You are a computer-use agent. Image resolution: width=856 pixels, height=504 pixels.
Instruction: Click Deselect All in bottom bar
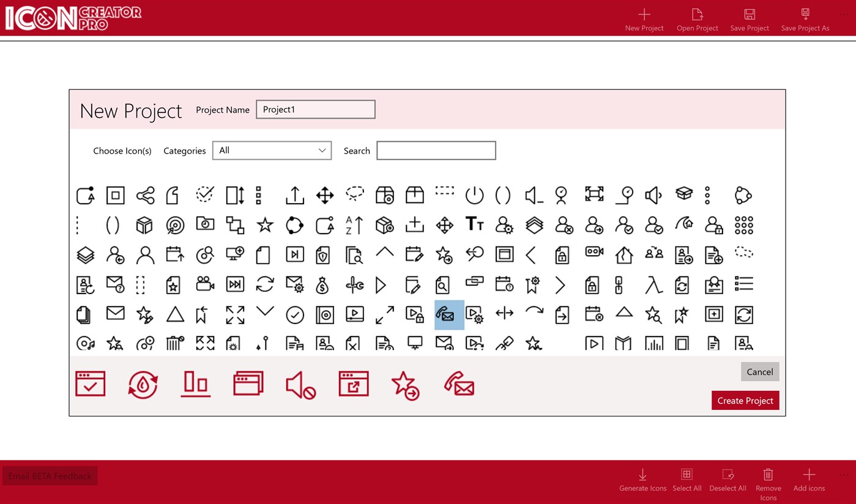pyautogui.click(x=728, y=480)
